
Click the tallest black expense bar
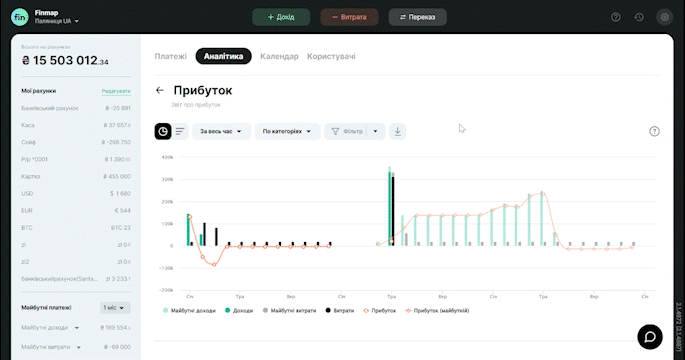pos(393,211)
